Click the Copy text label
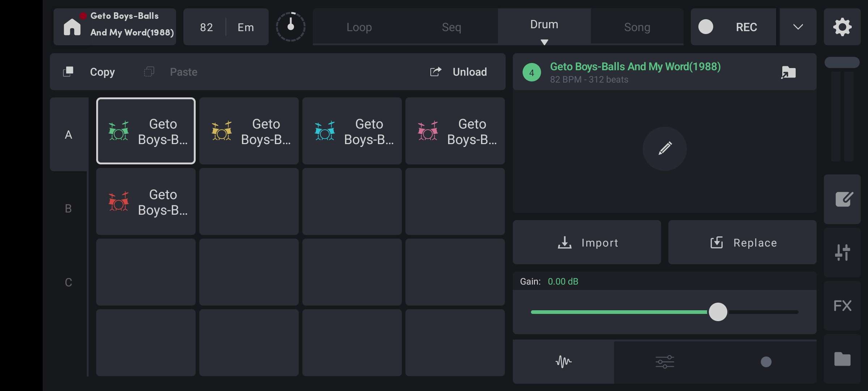The height and width of the screenshot is (391, 868). pyautogui.click(x=102, y=72)
